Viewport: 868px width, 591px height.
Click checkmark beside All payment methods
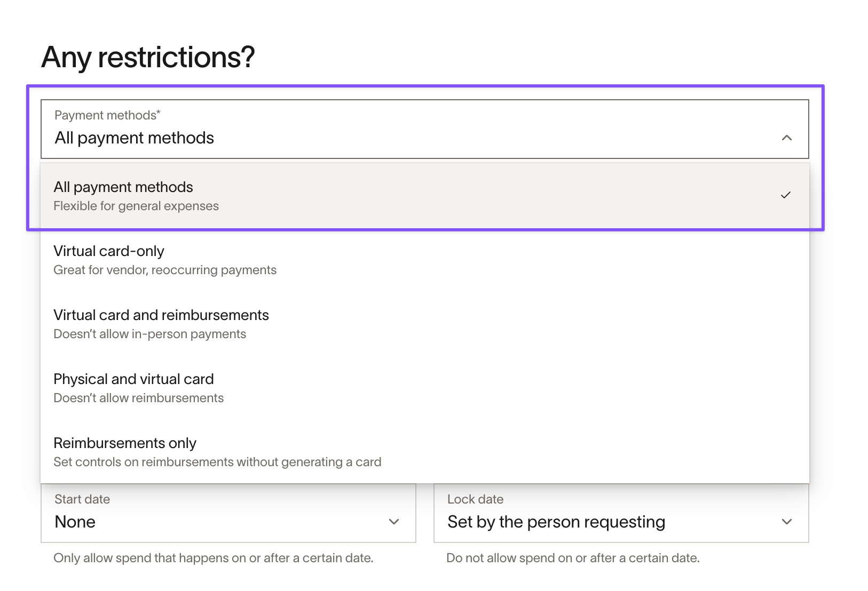[x=786, y=195]
